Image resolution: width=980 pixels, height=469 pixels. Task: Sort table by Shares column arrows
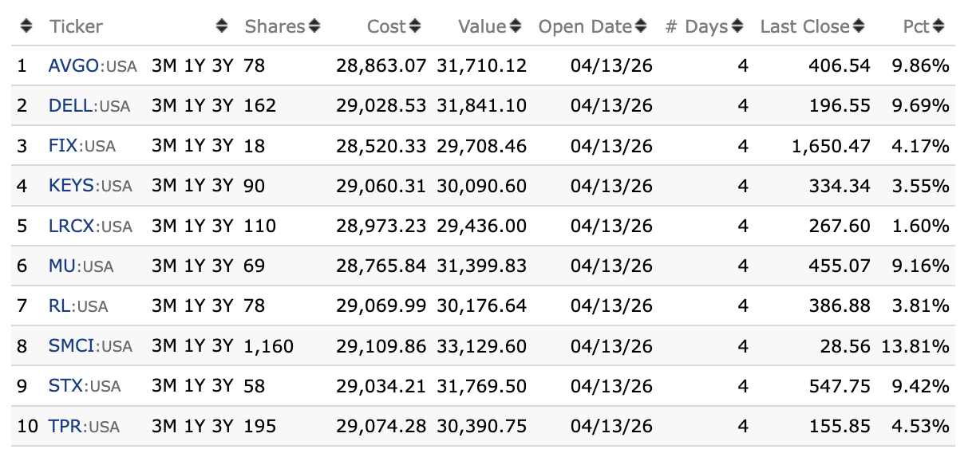click(x=314, y=26)
